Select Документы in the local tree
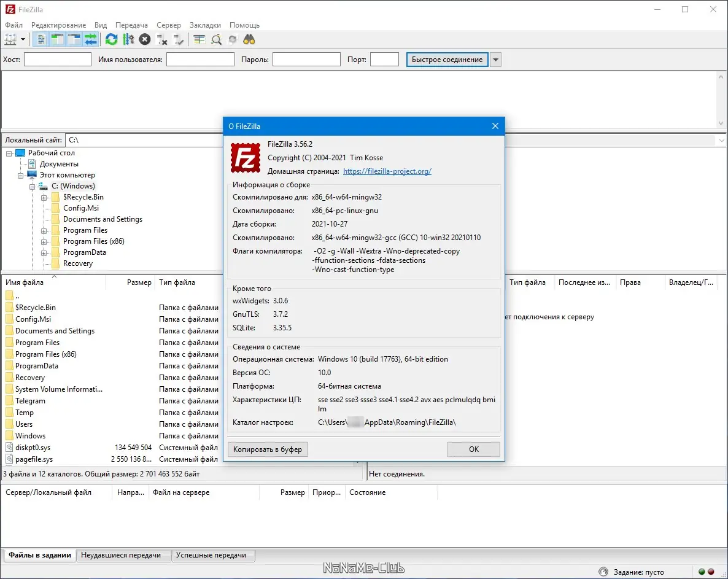This screenshot has height=579, width=728. tap(59, 164)
